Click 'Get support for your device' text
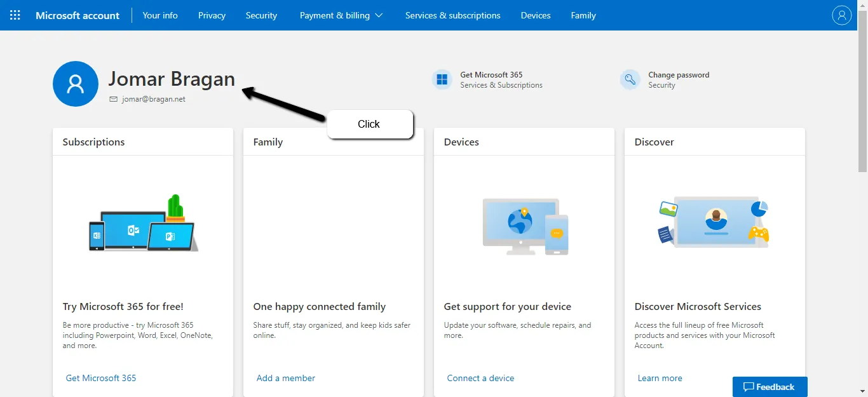 507,307
